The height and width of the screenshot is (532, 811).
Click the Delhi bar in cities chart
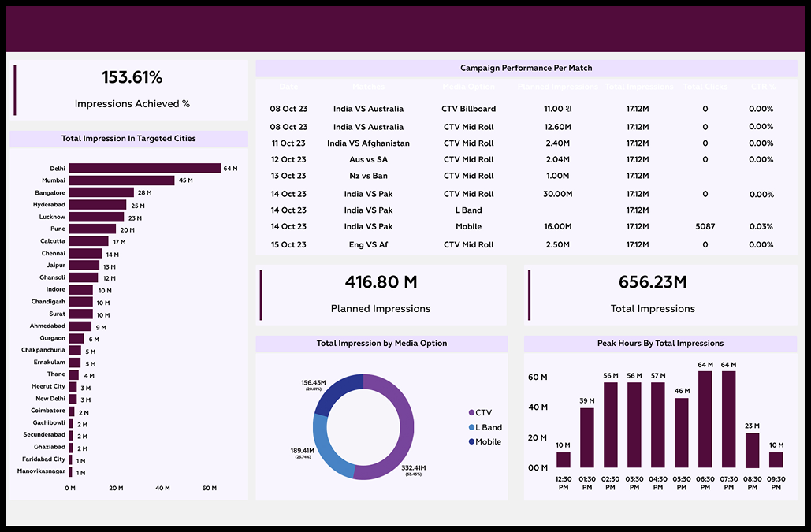[144, 169]
